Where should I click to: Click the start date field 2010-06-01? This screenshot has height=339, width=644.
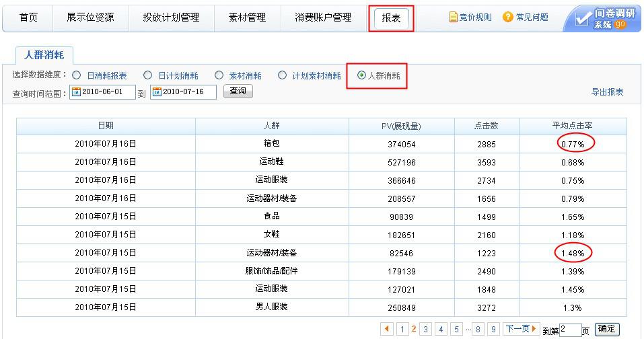coord(102,92)
